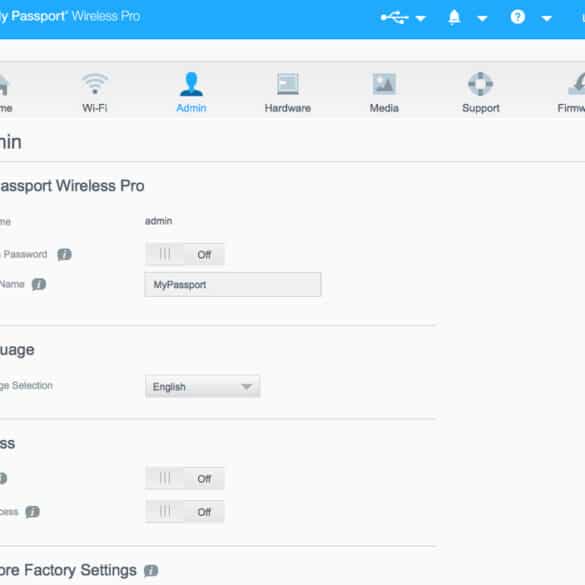Open the help question mark icon
Viewport: 585px width, 585px height.
[518, 17]
